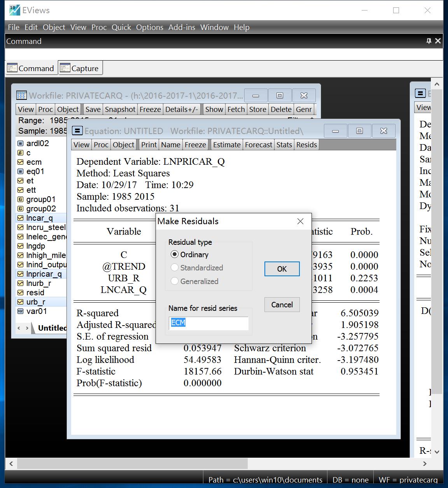Click Resids in the Equation toolbar
Screen dimensions: 448x488
[306, 145]
